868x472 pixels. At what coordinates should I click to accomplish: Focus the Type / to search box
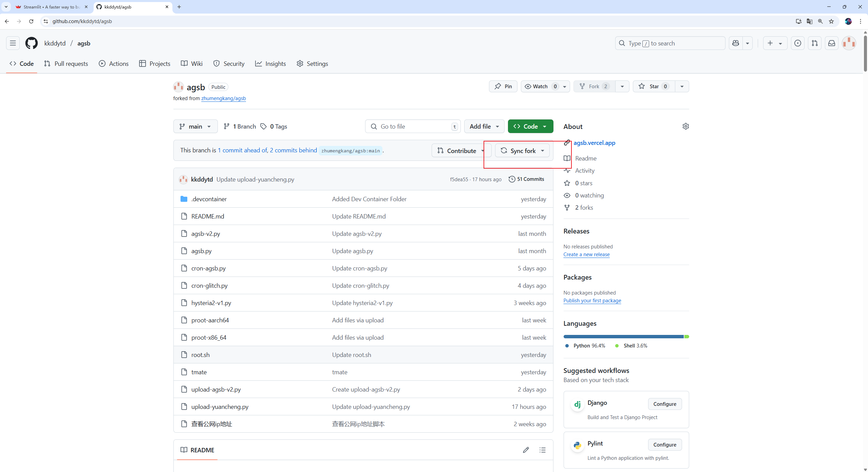point(670,43)
